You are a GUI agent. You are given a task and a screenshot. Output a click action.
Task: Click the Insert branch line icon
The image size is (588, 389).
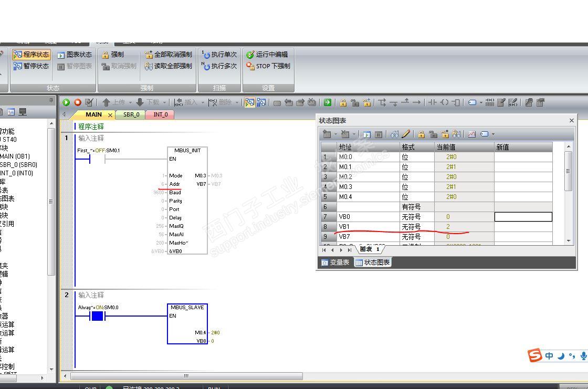[382, 102]
